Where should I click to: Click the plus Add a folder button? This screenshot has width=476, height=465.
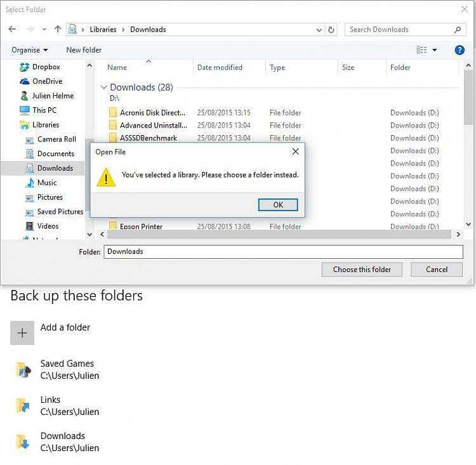click(x=22, y=333)
